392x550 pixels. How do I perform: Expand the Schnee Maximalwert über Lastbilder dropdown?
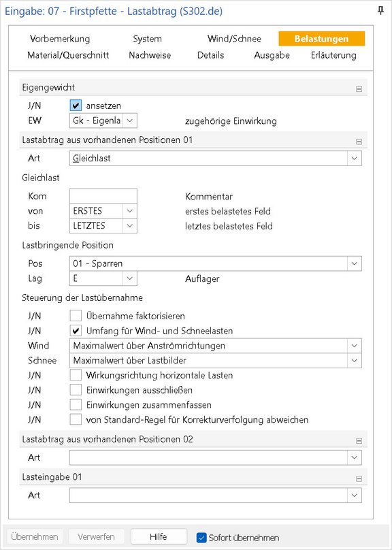coord(216,361)
